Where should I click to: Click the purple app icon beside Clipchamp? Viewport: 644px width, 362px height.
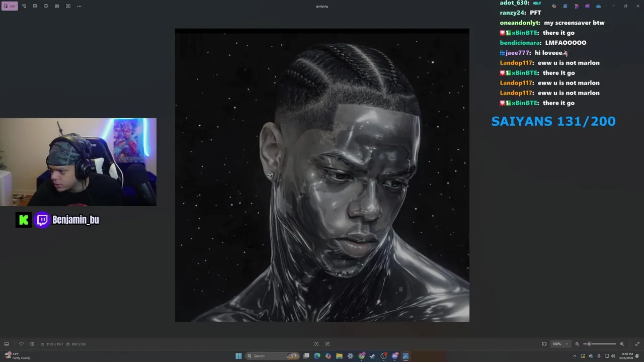587,6
